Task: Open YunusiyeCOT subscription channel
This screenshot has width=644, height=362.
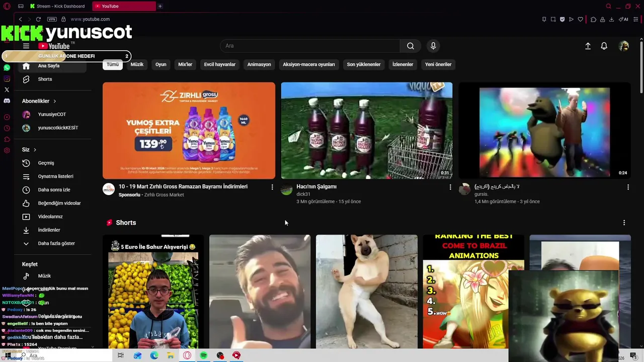Action: point(53,115)
